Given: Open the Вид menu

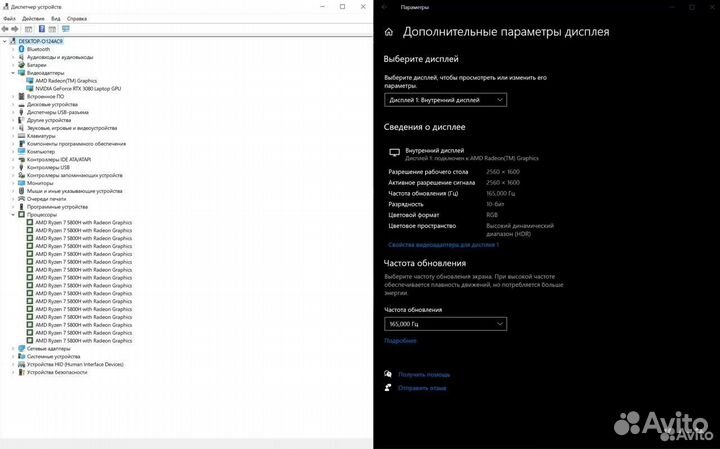Looking at the screenshot, I should coord(56,19).
